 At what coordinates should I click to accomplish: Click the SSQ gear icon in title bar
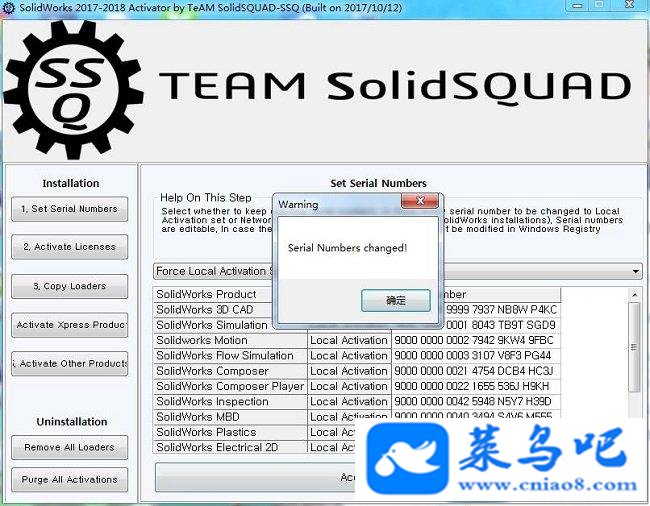[8, 7]
